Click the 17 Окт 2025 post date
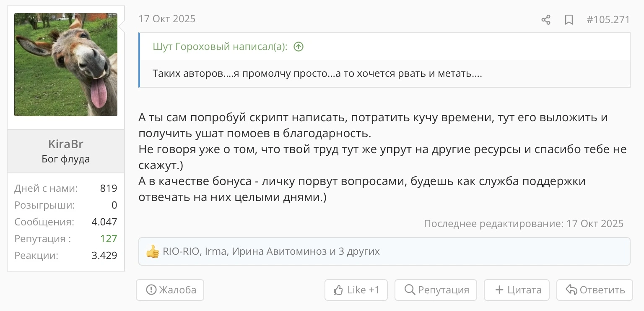The image size is (644, 311). tap(167, 19)
